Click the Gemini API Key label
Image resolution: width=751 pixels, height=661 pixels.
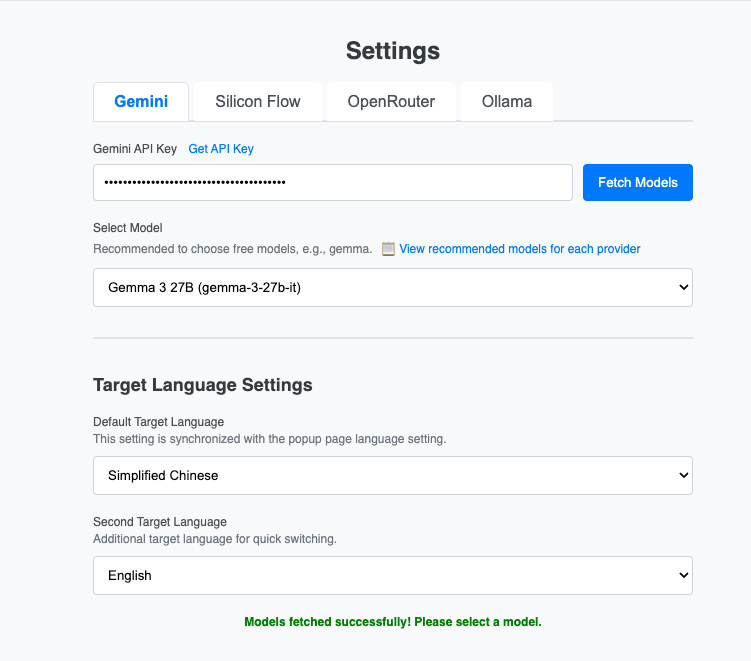pyautogui.click(x=135, y=149)
